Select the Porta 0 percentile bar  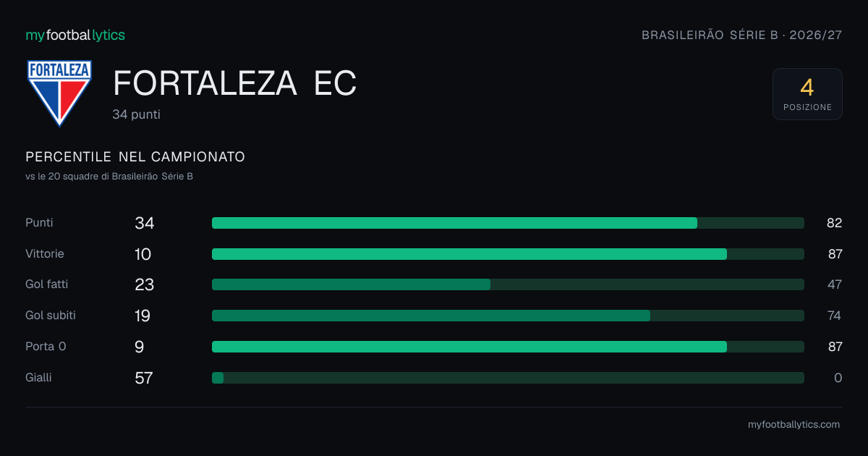[x=508, y=347]
